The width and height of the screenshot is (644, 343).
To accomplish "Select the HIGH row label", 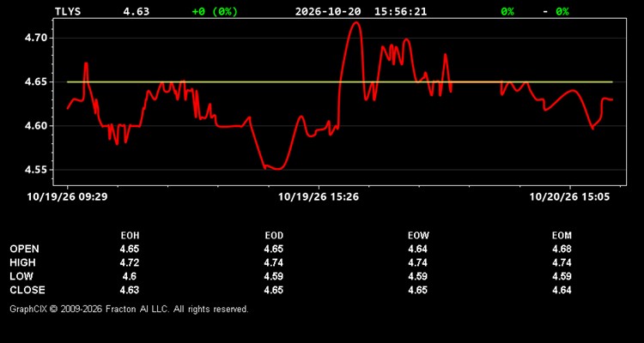I will click(22, 262).
